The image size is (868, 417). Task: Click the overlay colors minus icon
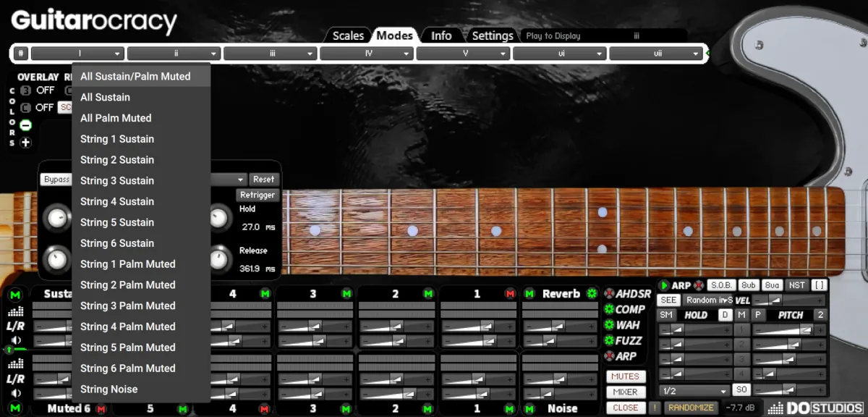point(25,125)
